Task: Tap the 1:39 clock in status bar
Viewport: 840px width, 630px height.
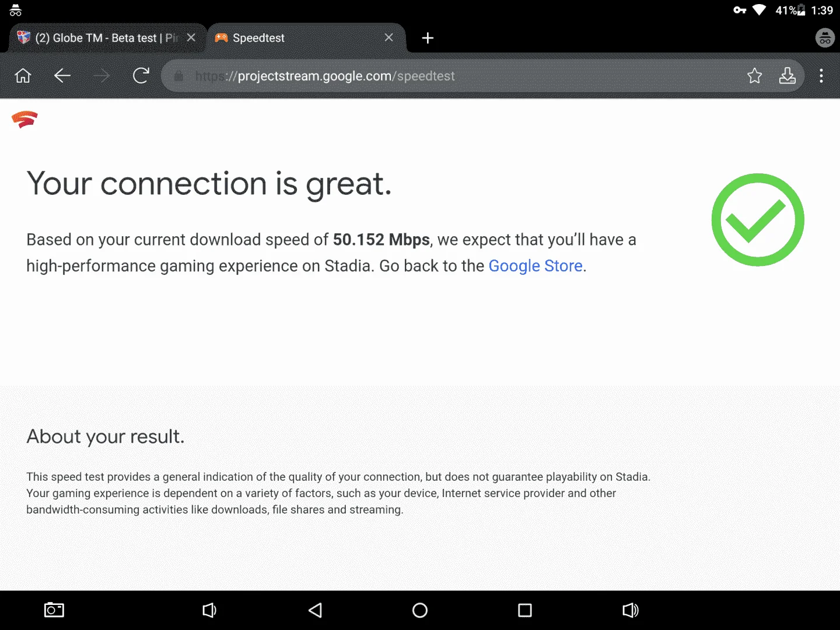Action: coord(822,10)
